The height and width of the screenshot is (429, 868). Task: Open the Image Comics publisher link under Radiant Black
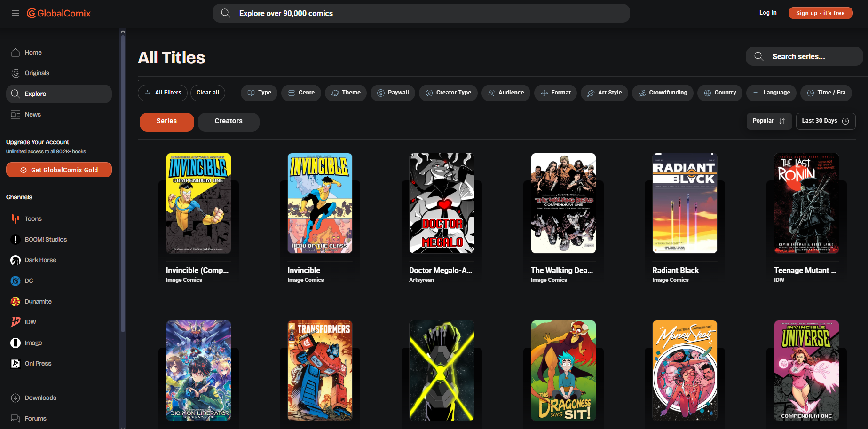(x=671, y=280)
